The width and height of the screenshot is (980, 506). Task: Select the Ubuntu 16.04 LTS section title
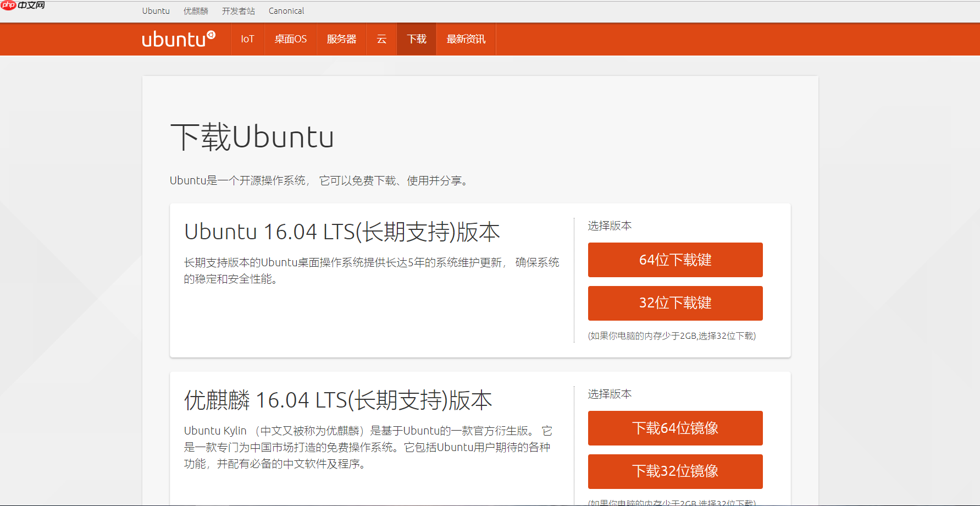341,231
